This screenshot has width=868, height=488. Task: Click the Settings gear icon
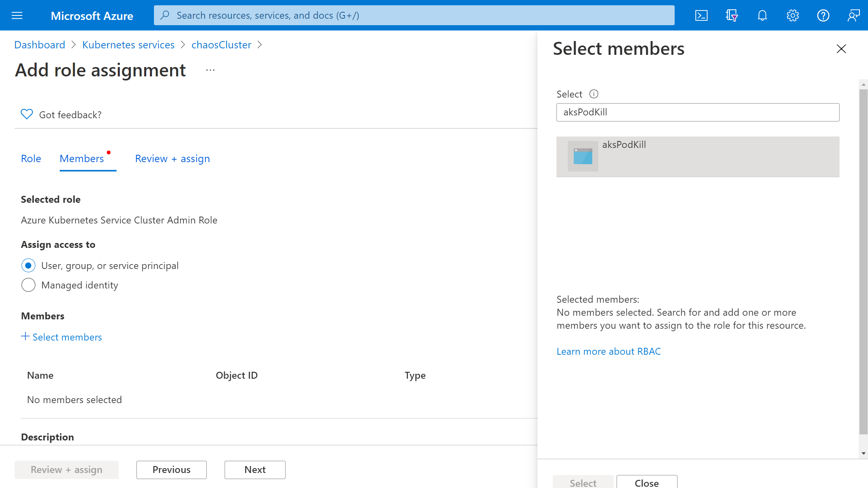pos(793,15)
